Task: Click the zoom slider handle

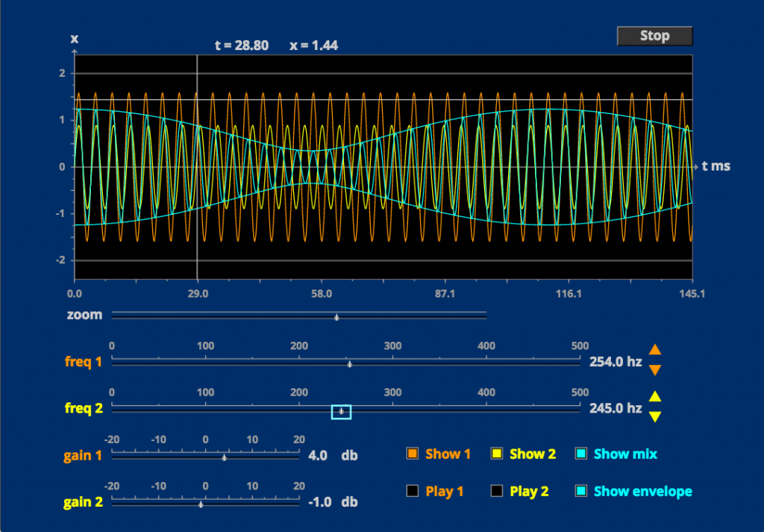Action: pos(336,316)
